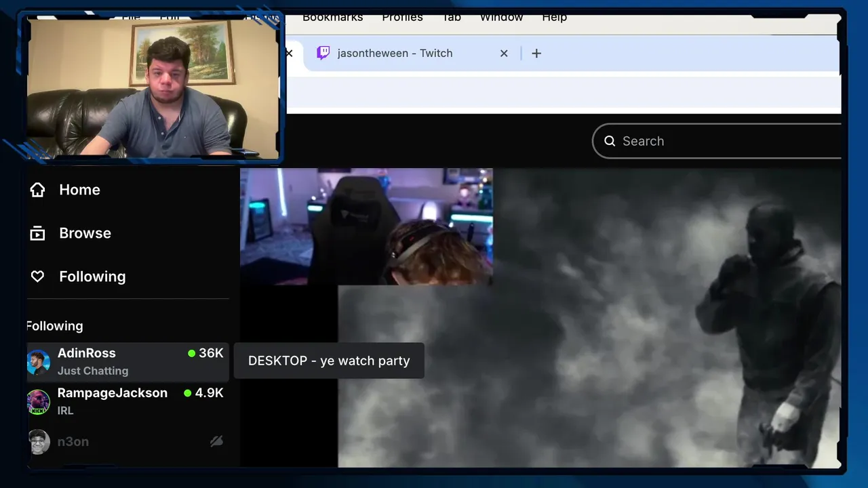
Task: Click the AdinRoss 36K viewer count
Action: tap(205, 353)
